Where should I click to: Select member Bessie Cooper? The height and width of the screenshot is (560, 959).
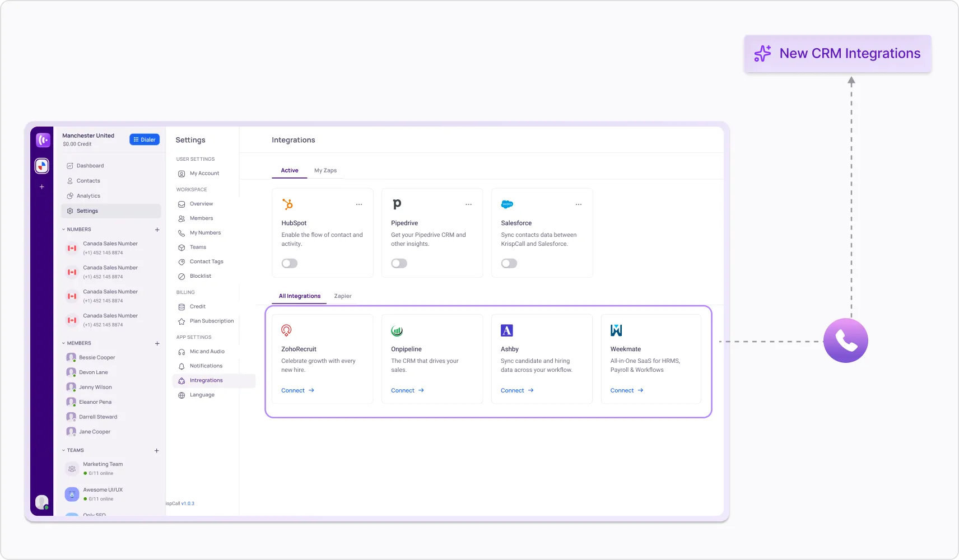tap(91, 357)
